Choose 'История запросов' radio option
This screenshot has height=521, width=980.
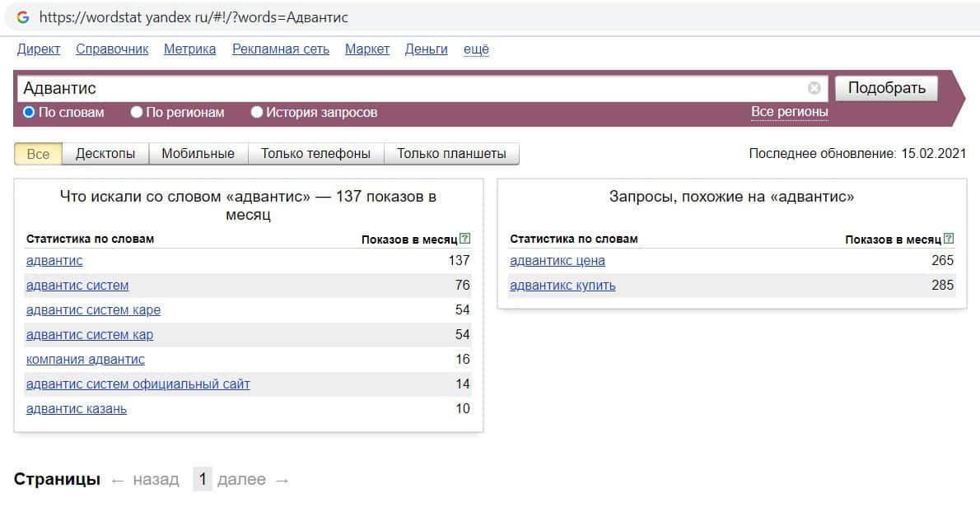(257, 112)
